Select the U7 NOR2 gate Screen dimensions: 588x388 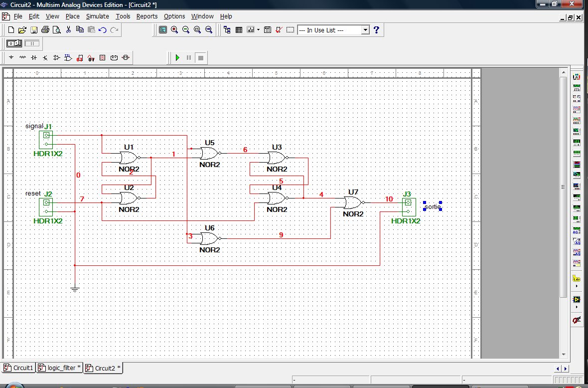tap(353, 203)
